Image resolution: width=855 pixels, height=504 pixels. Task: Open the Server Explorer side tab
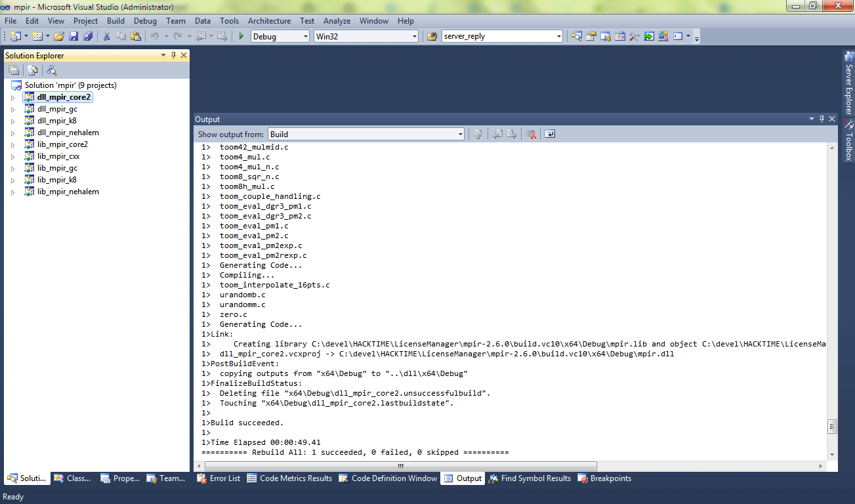848,84
